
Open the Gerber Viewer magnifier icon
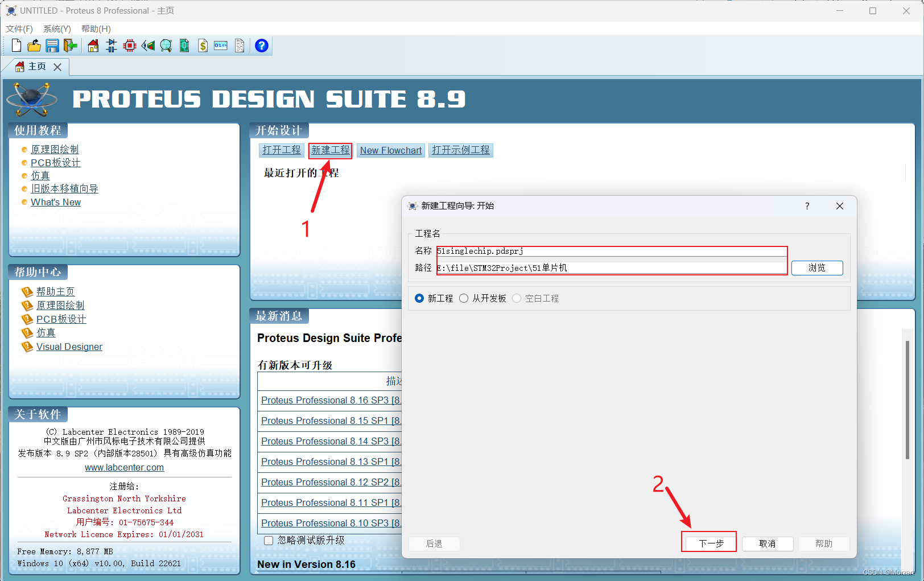coord(166,46)
